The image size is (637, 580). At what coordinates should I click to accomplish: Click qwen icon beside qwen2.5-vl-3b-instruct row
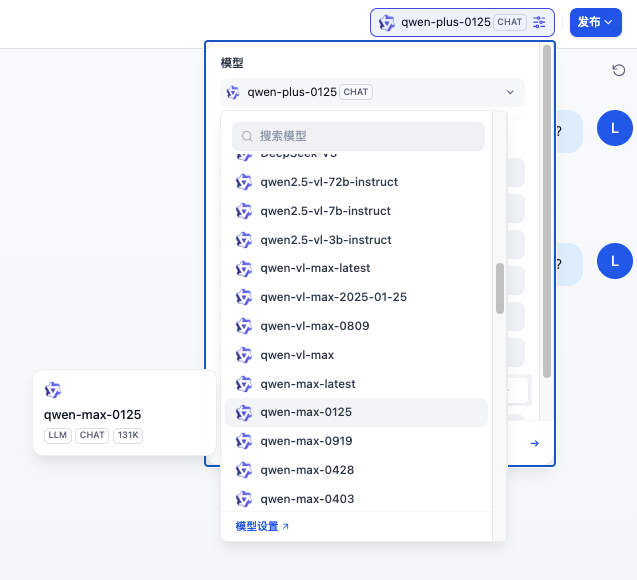244,240
